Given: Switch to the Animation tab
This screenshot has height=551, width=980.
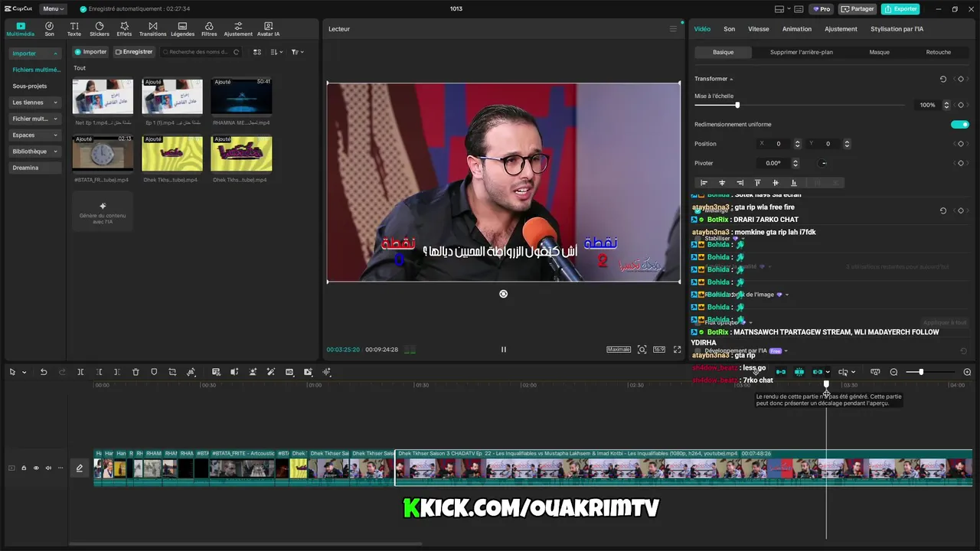Looking at the screenshot, I should 796,29.
